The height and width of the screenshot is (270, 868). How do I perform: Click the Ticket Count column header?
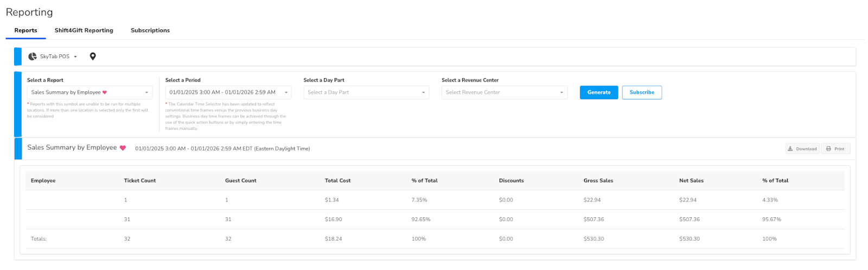[x=140, y=180]
